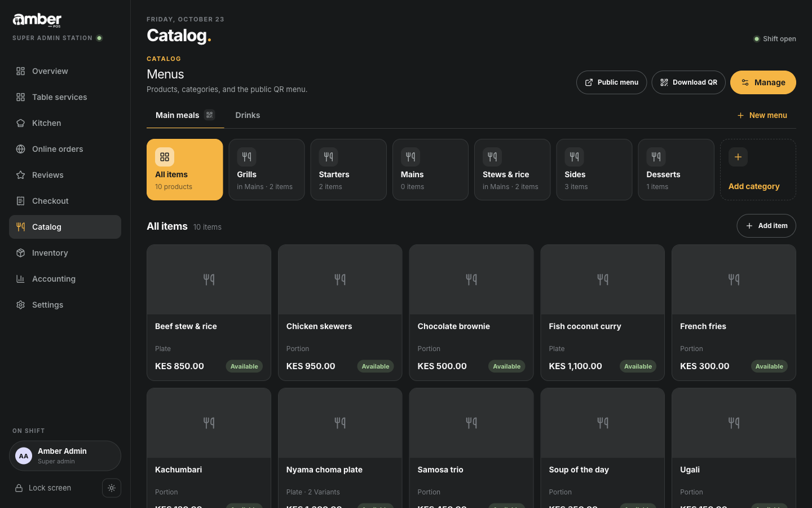Click the Amber POS logo
812x508 pixels.
click(x=37, y=20)
